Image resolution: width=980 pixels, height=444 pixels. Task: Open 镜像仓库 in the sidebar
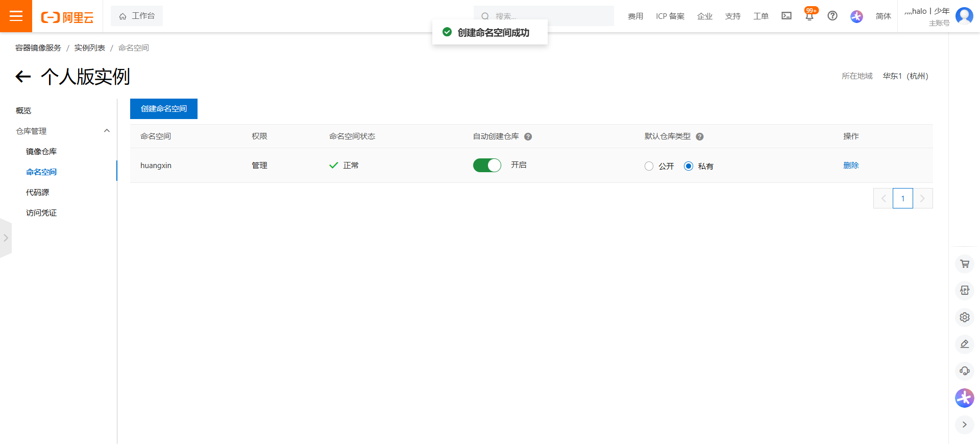[x=41, y=151]
